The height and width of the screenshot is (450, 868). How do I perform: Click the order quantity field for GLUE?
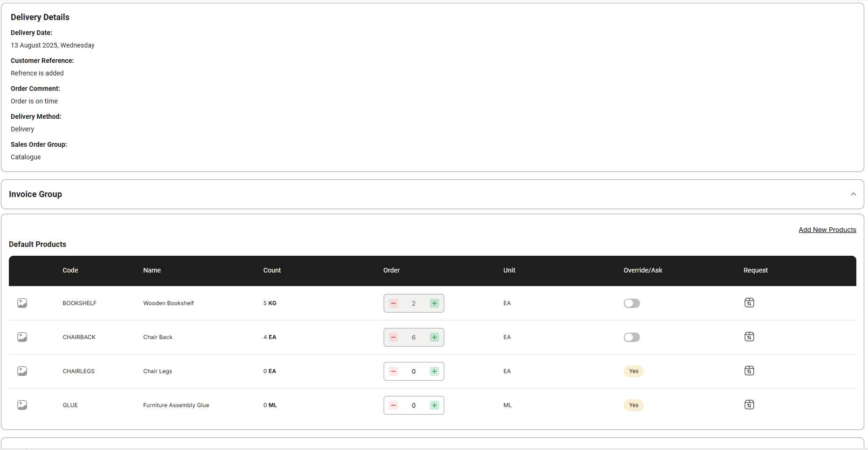tap(413, 405)
